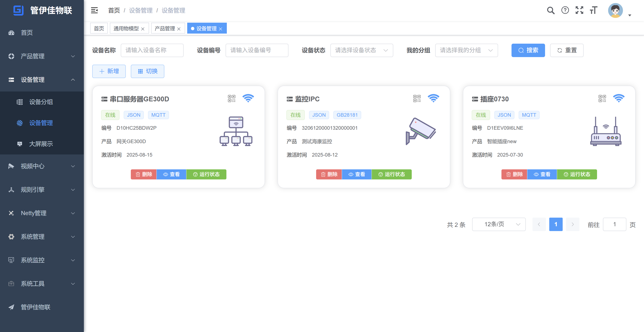The height and width of the screenshot is (332, 644).
Task: Open the 12条/页 page size dropdown
Action: pyautogui.click(x=499, y=224)
